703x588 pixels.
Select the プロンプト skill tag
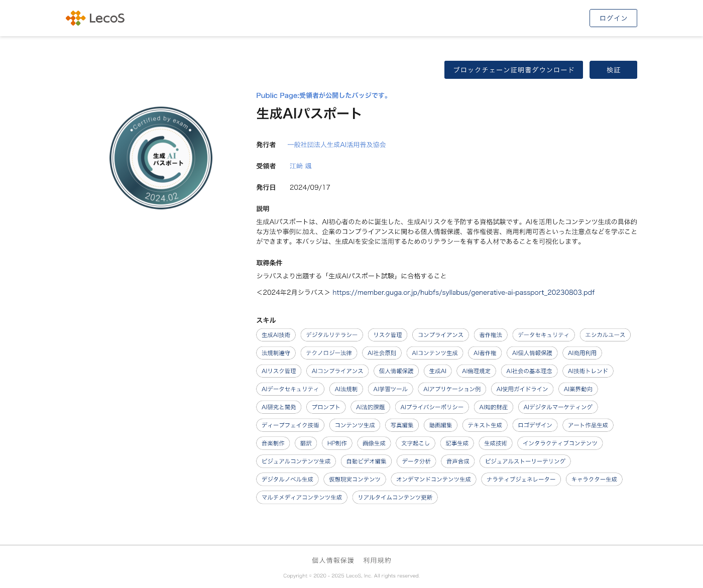pos(326,407)
